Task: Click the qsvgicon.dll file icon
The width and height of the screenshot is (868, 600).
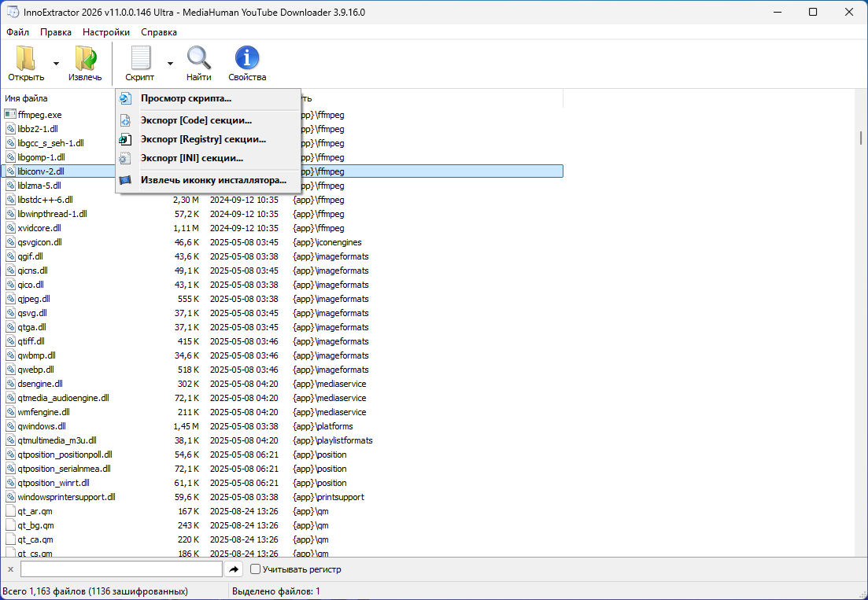Action: pyautogui.click(x=10, y=242)
